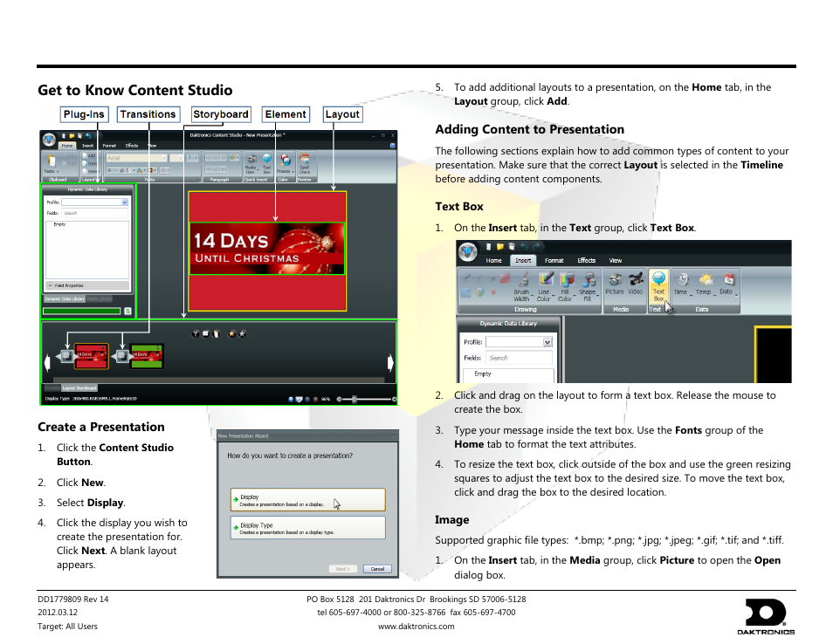Open Line Color in Drawing group

pyautogui.click(x=545, y=287)
